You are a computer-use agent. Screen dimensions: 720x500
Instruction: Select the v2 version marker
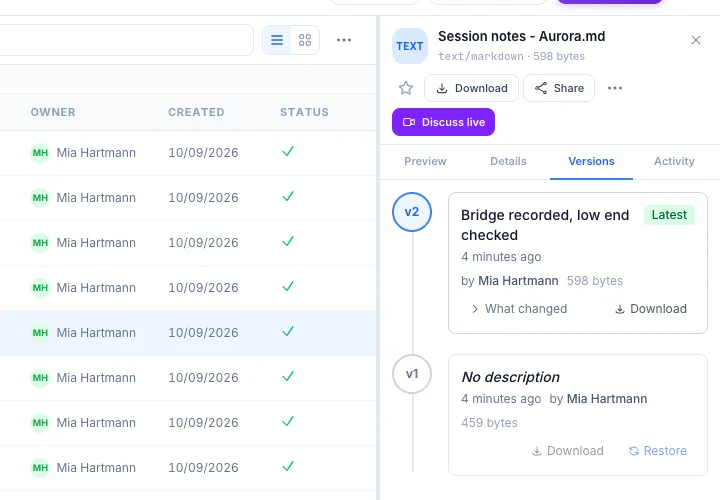412,212
